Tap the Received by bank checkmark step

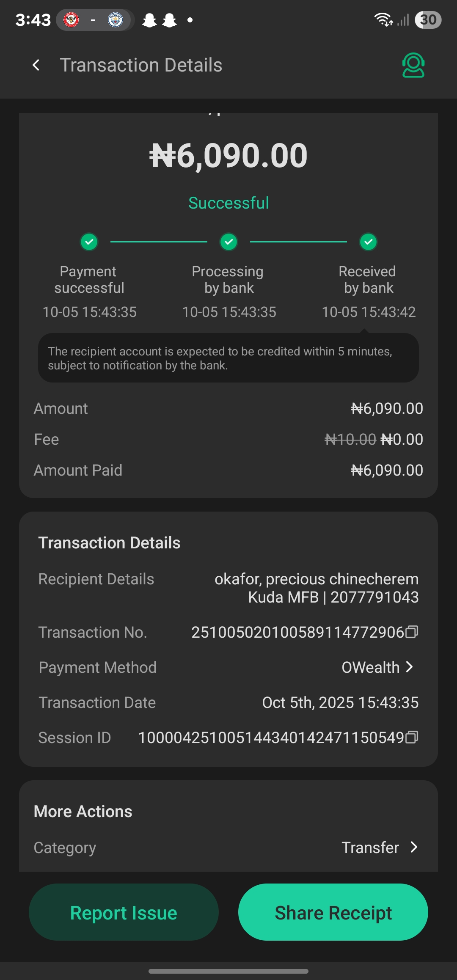click(x=368, y=242)
